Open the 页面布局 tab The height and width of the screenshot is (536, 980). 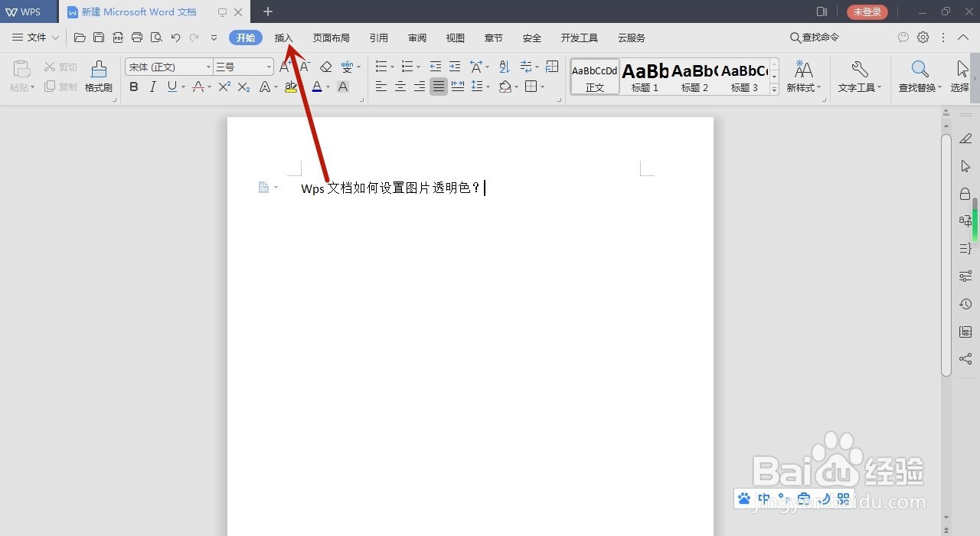(x=332, y=38)
